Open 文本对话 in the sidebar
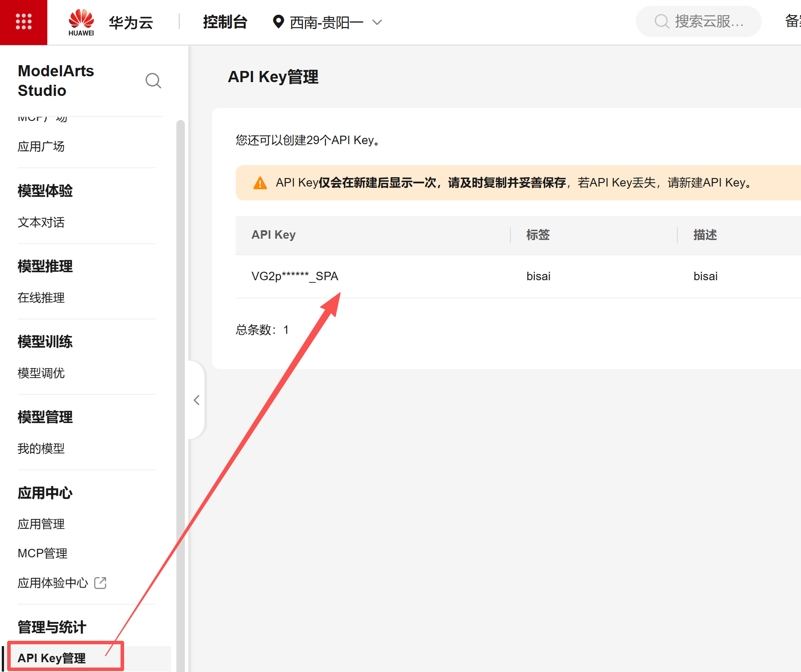This screenshot has height=672, width=801. (x=41, y=222)
